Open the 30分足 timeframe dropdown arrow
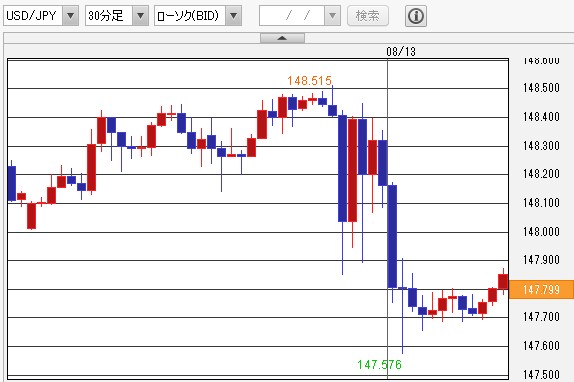574x382 pixels. click(140, 16)
